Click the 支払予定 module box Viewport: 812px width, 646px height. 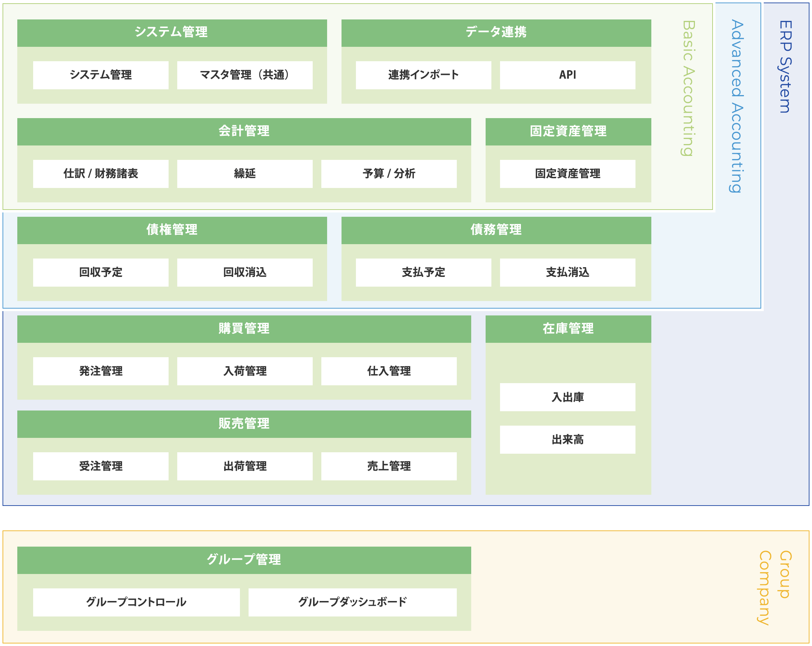click(x=423, y=273)
